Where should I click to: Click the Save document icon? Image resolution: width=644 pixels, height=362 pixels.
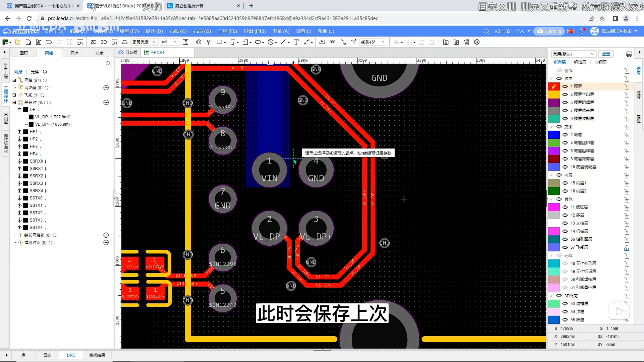point(28,42)
